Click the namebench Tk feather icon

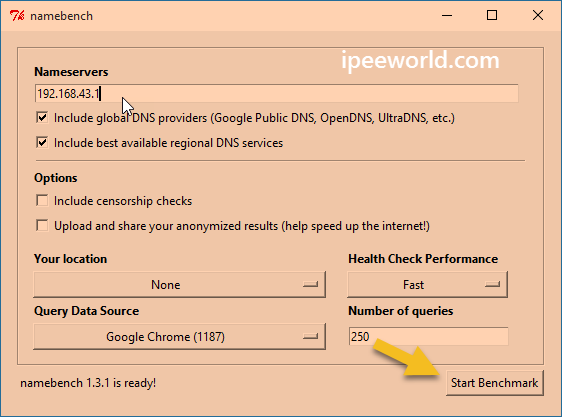point(17,16)
